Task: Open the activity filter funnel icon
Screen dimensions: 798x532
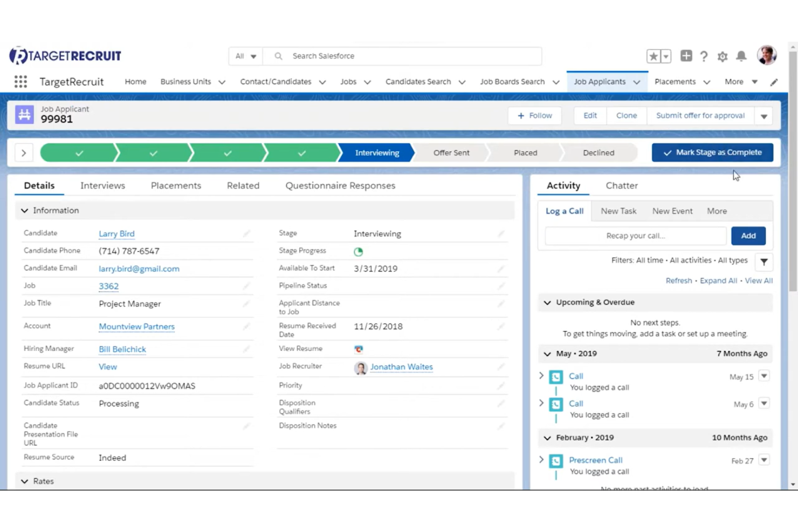Action: (764, 262)
